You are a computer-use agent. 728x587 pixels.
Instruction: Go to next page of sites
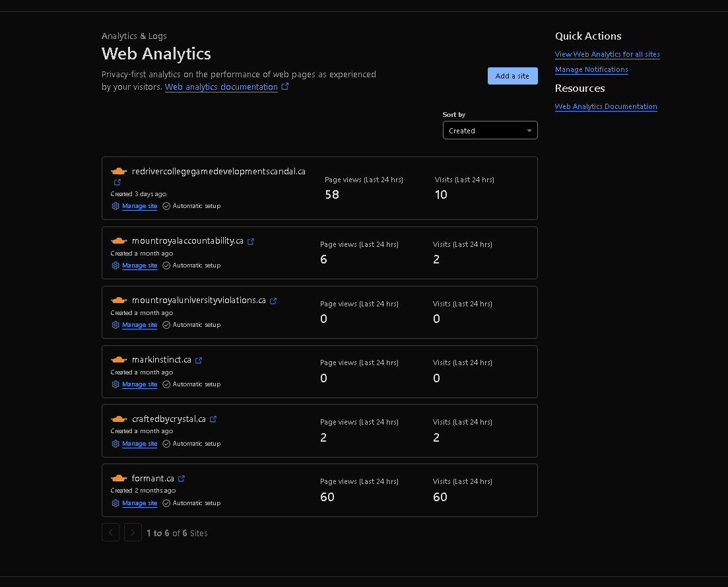(x=133, y=533)
